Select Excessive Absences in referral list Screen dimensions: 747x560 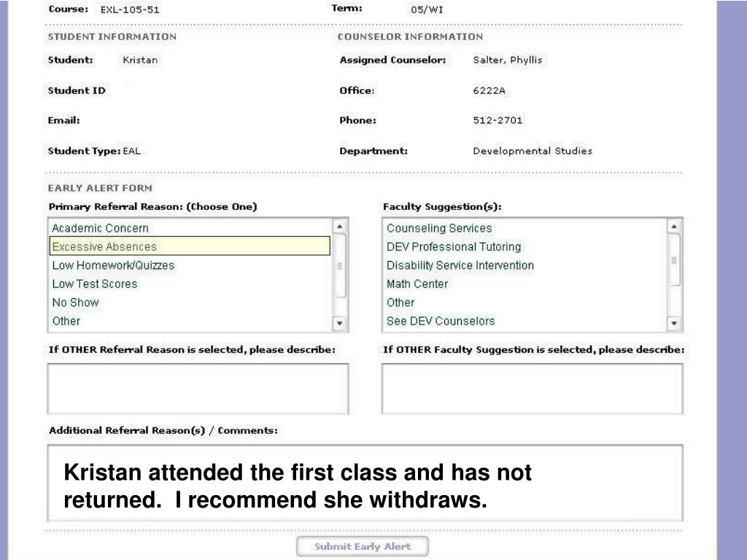point(190,246)
